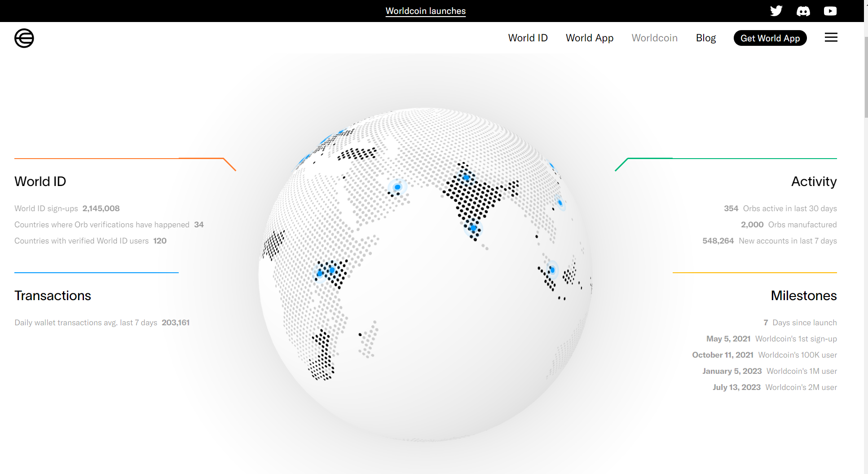Click 'Daily wallet transactions avg. last 7 days'

86,323
